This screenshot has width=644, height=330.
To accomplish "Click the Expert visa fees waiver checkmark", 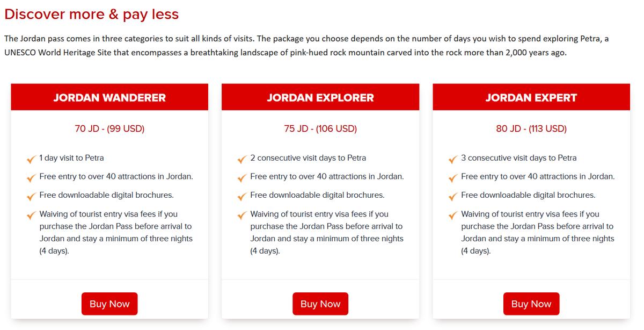I will point(453,215).
